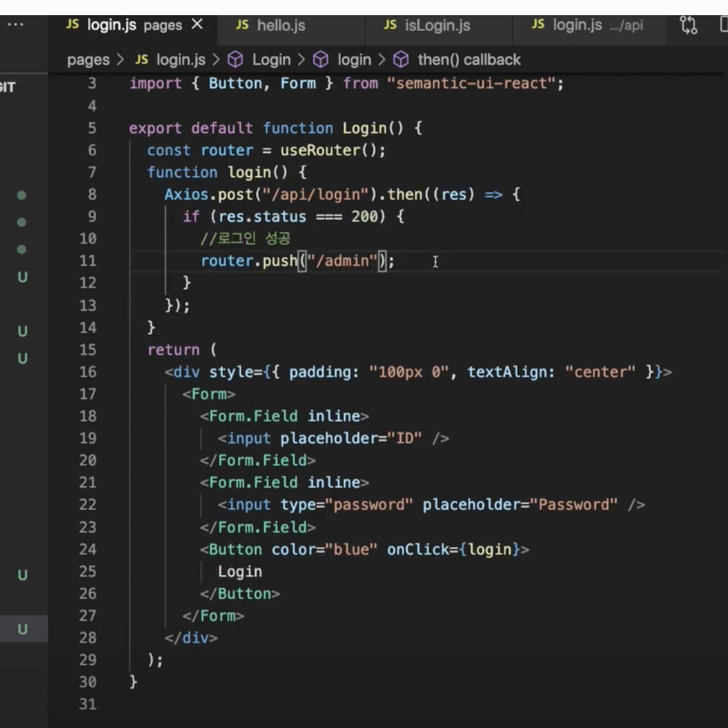This screenshot has height=728, width=728.
Task: Open Login component breadcrumb
Action: tap(271, 60)
